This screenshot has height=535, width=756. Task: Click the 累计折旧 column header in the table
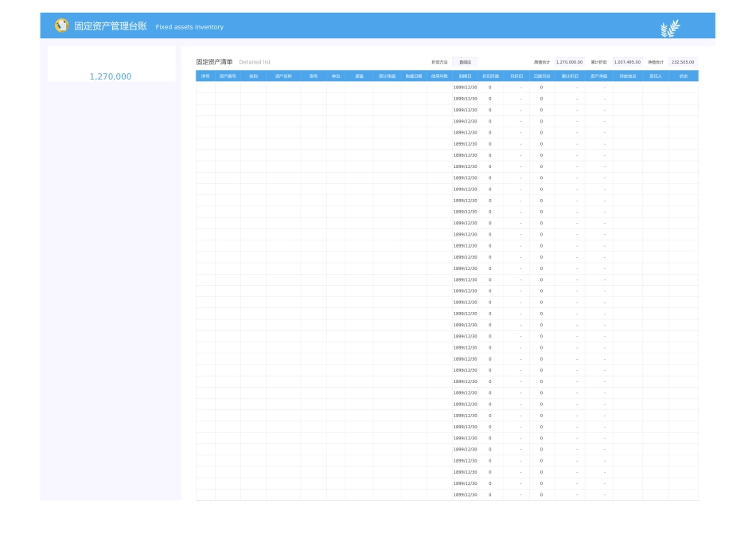570,76
